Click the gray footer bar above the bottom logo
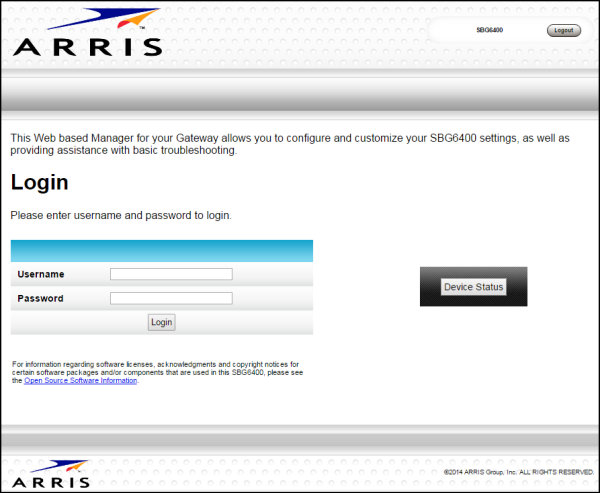Viewport: 600px width, 493px height. (x=300, y=437)
